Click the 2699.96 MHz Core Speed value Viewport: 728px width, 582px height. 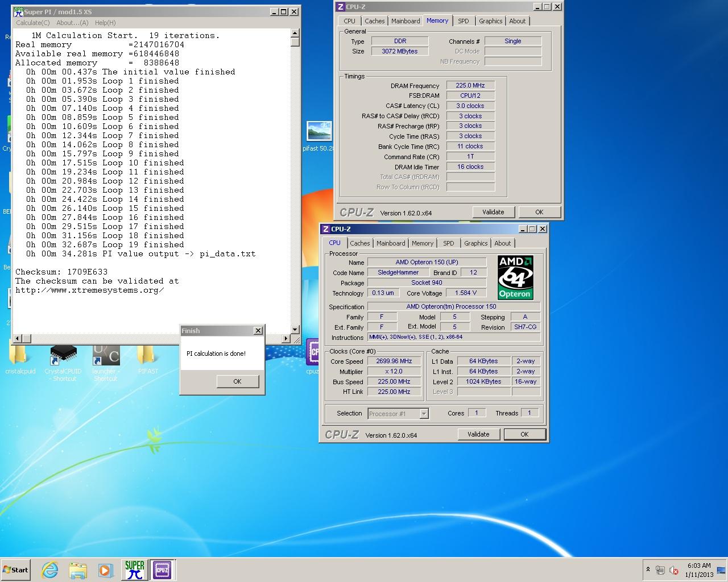coord(394,361)
